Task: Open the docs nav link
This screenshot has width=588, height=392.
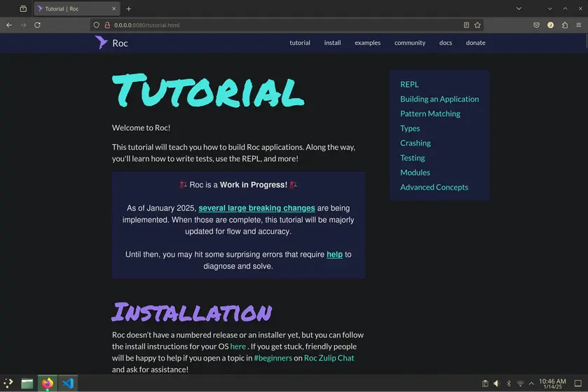Action: (446, 43)
